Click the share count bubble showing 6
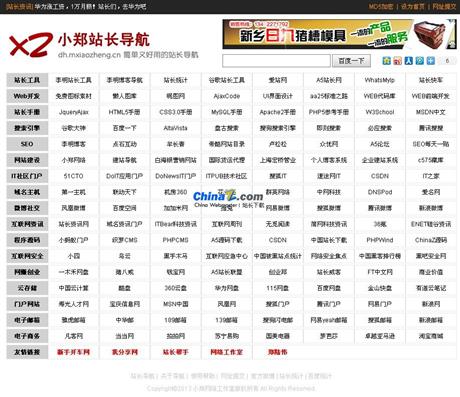 point(447,61)
